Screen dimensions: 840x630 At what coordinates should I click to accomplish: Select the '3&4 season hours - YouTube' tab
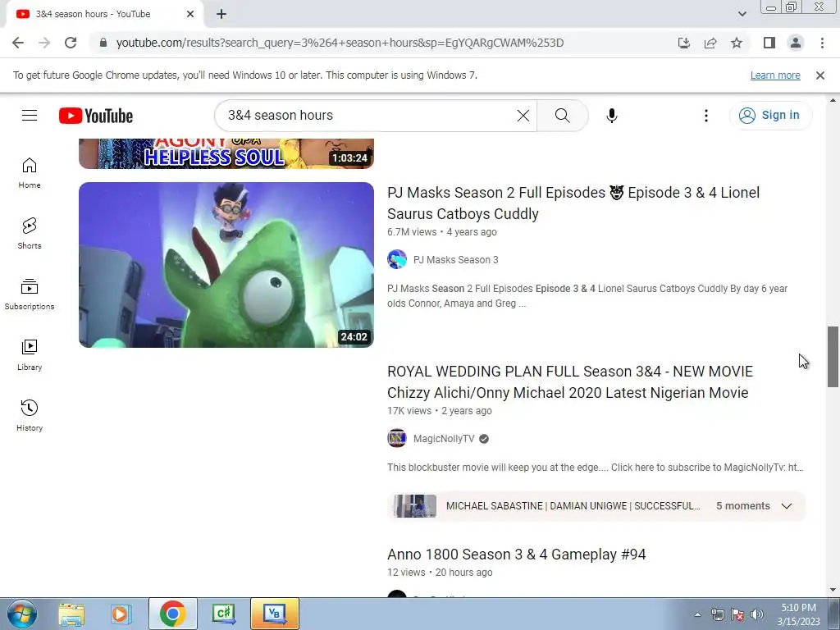[105, 14]
